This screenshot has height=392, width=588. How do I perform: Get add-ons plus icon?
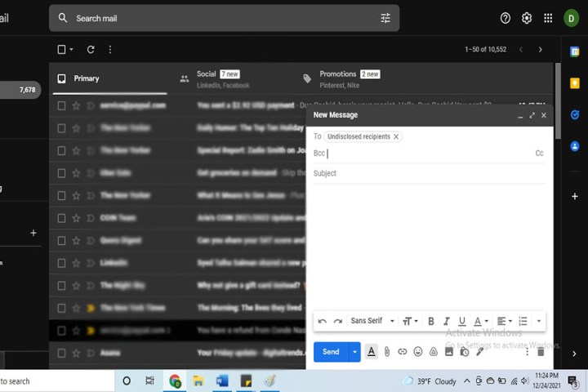point(574,196)
